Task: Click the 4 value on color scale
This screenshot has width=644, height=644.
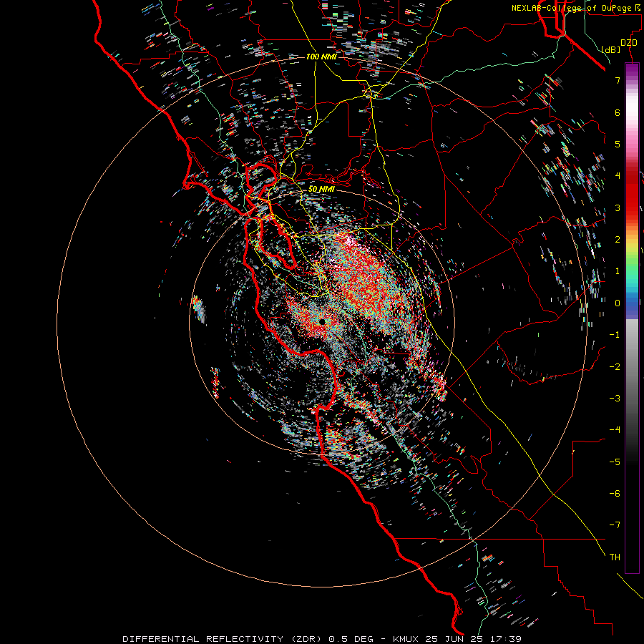Action: (618, 176)
